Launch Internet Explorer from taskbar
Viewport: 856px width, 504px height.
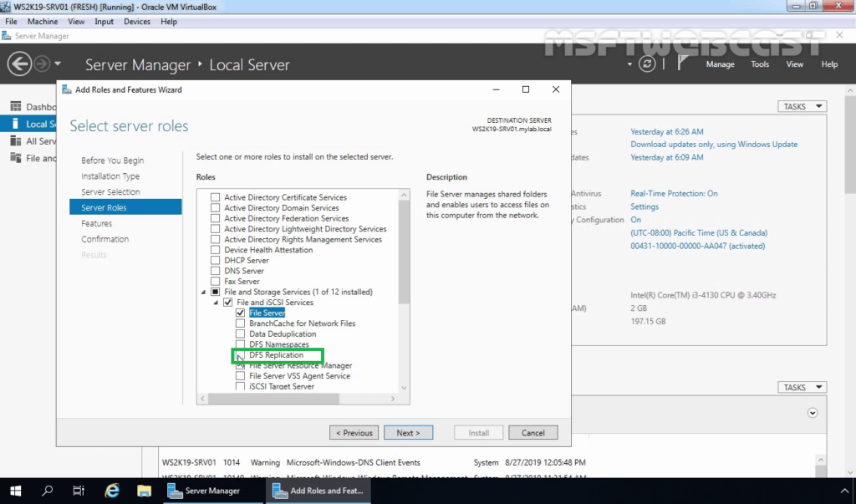click(112, 491)
